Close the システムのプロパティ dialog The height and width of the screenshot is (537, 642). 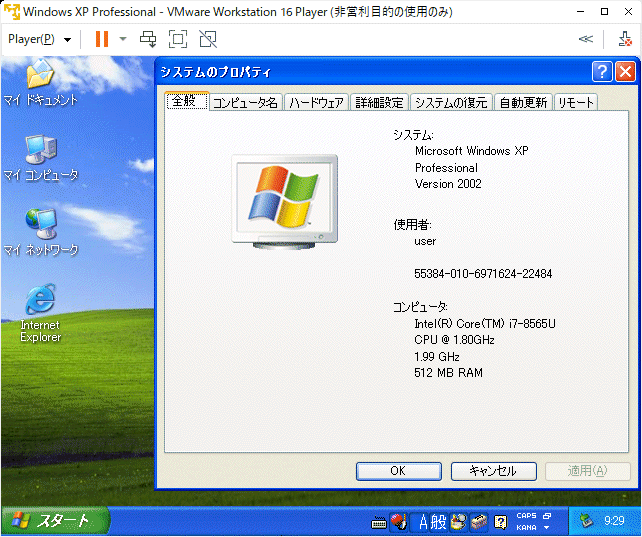point(625,72)
